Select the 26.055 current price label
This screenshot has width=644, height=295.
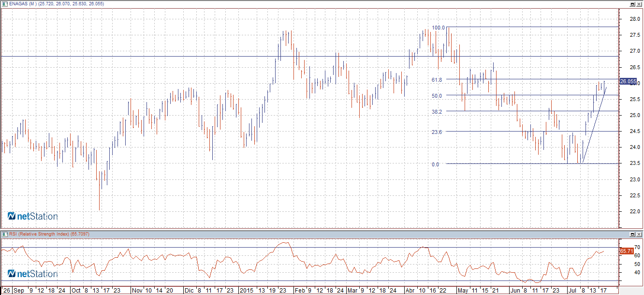[628, 82]
